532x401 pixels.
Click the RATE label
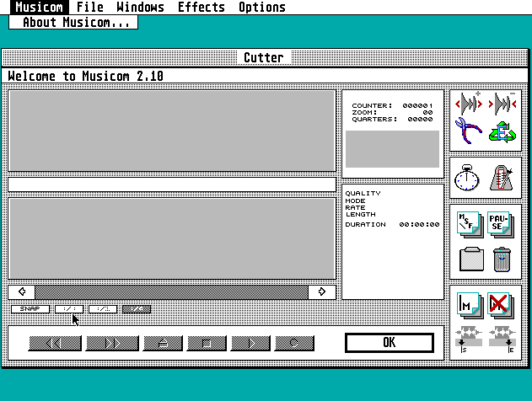[x=355, y=207]
